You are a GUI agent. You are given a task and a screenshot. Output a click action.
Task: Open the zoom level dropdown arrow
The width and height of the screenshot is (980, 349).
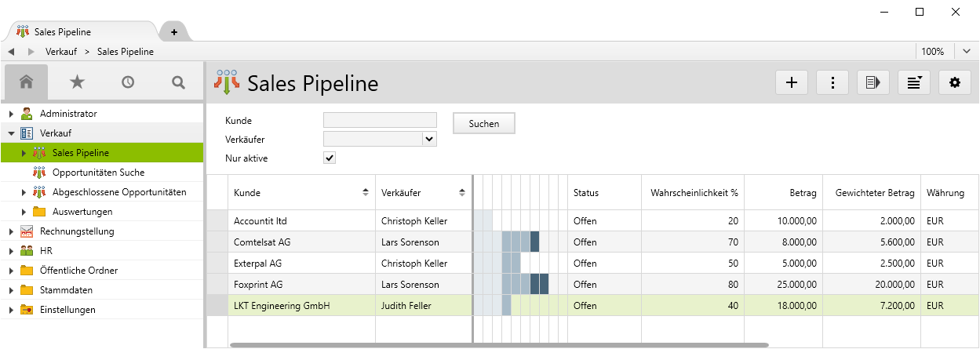tap(967, 52)
